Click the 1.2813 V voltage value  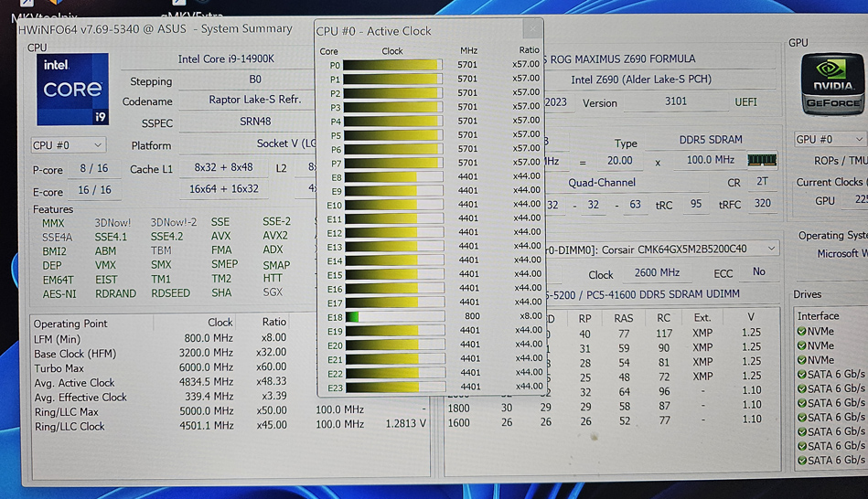(x=406, y=424)
